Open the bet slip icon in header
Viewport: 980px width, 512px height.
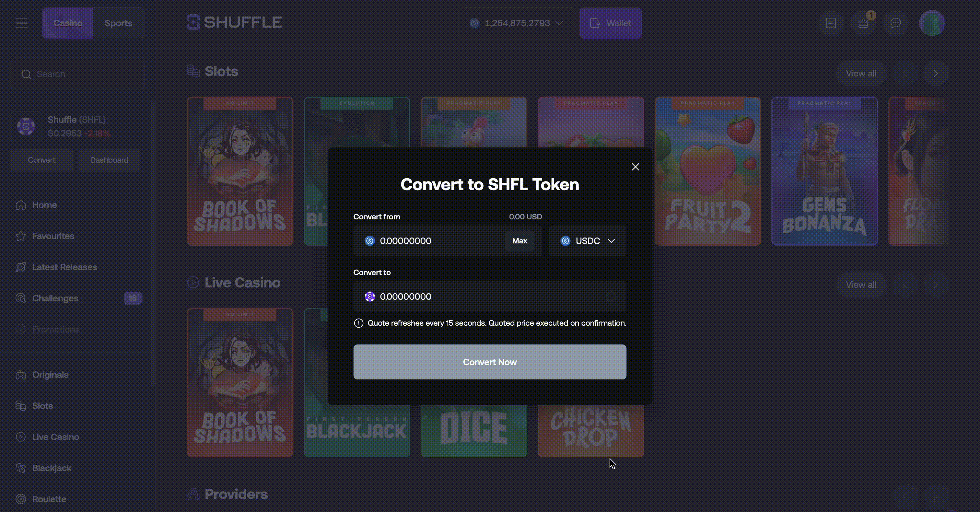point(831,23)
